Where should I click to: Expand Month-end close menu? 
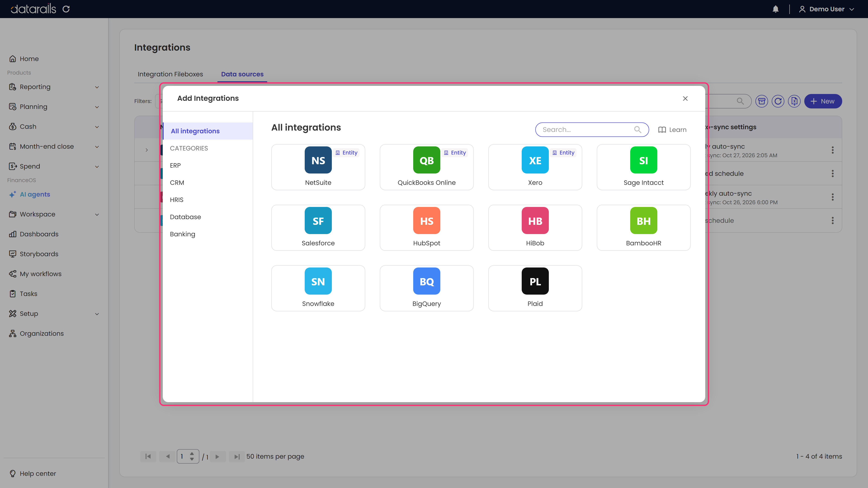tap(54, 146)
